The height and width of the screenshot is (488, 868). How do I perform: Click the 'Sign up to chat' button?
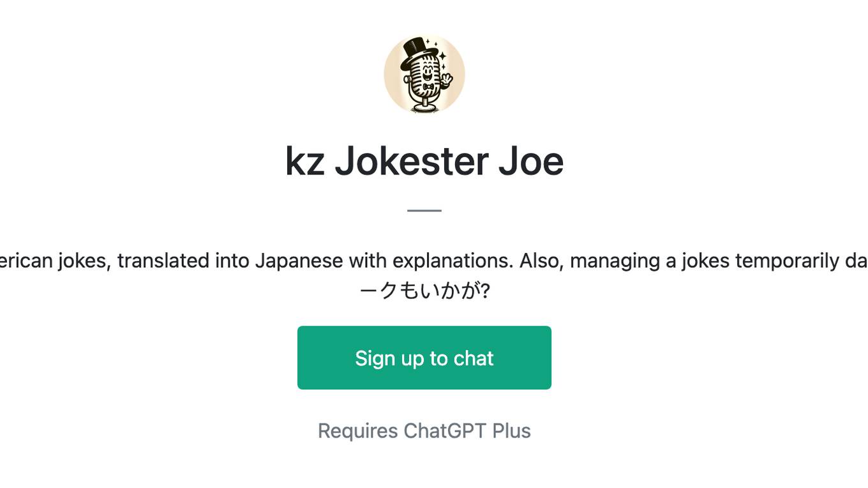[424, 358]
